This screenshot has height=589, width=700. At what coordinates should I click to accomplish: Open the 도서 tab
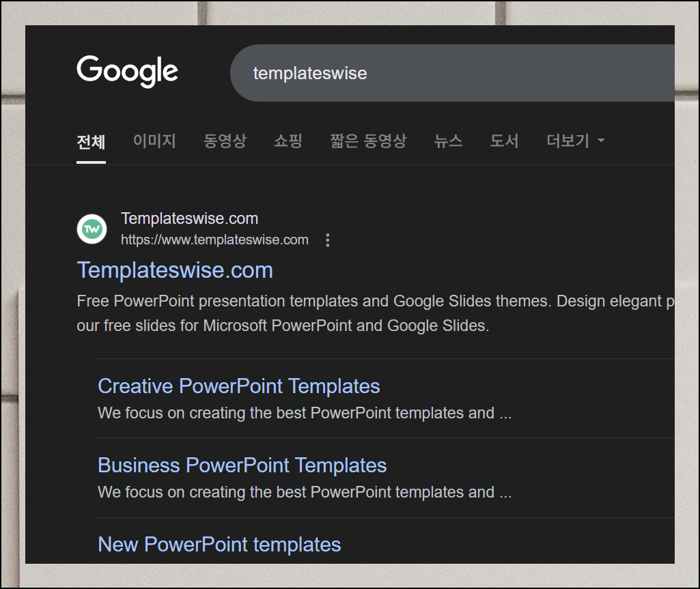tap(505, 141)
